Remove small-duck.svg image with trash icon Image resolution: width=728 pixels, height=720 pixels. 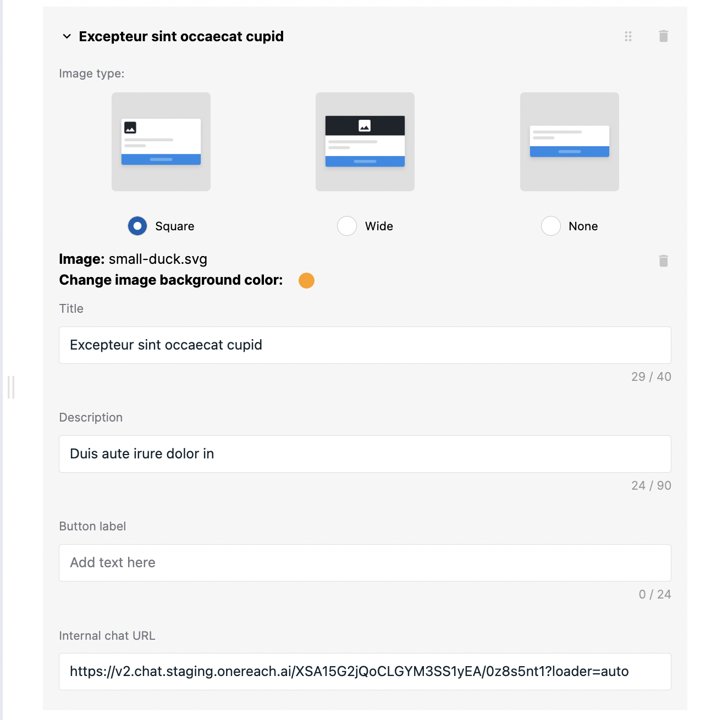(x=664, y=261)
